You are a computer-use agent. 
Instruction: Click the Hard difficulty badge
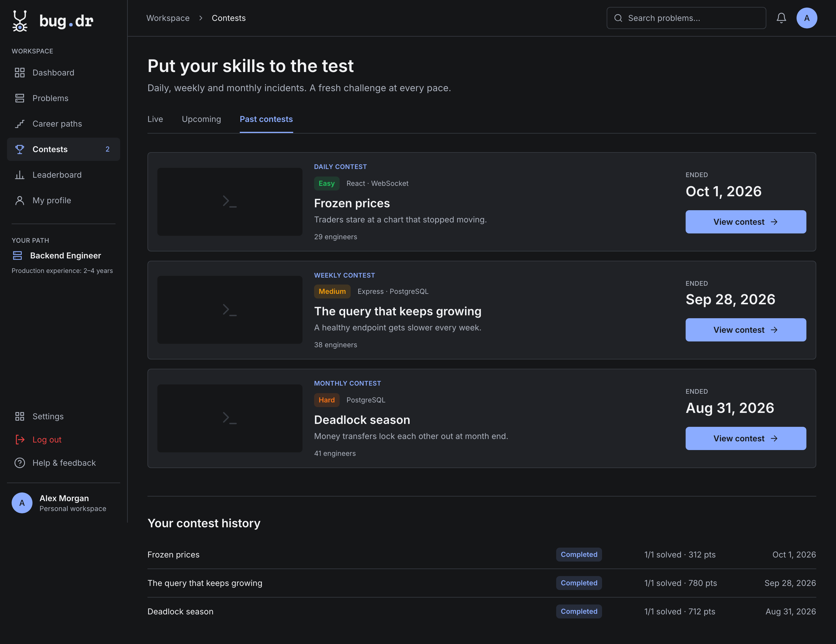pyautogui.click(x=327, y=400)
